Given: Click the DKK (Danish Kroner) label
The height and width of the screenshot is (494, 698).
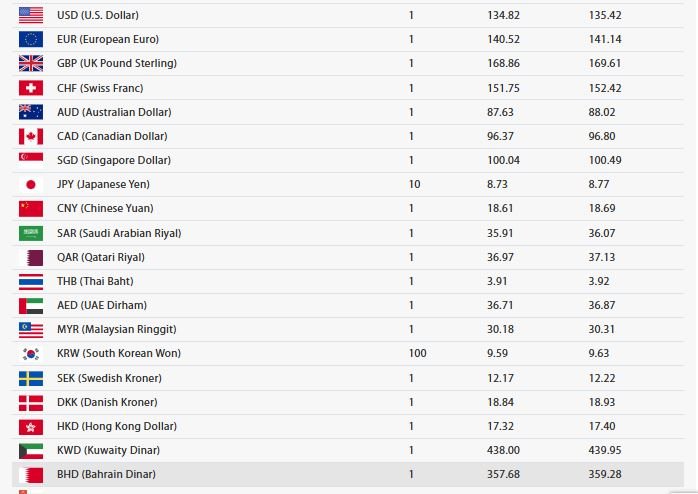Looking at the screenshot, I should (x=106, y=402).
